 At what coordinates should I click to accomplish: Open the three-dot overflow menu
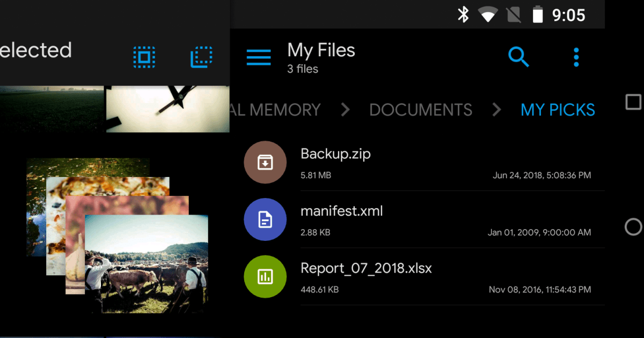575,56
